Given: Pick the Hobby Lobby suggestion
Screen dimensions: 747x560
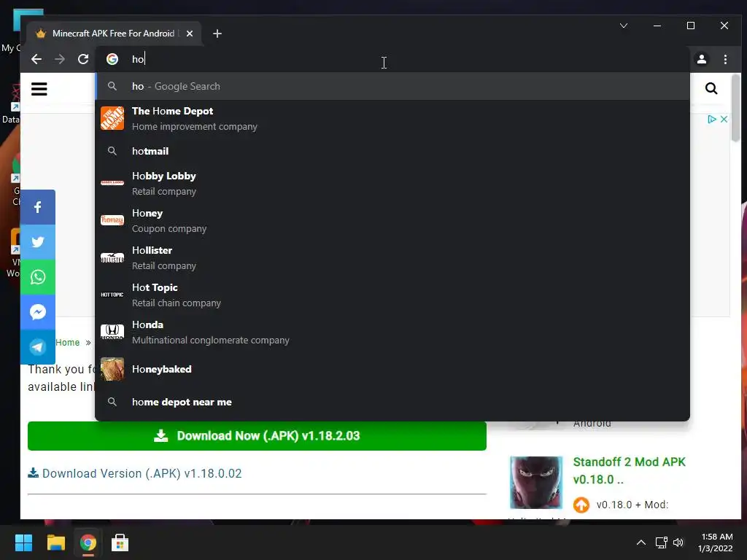Looking at the screenshot, I should 392,183.
